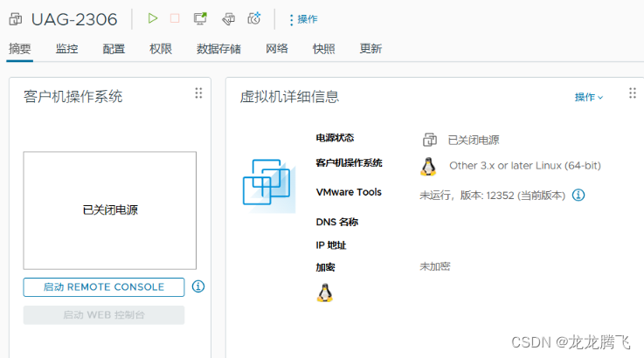Click the VMware Tools info icon
This screenshot has height=358, width=644.
[578, 195]
